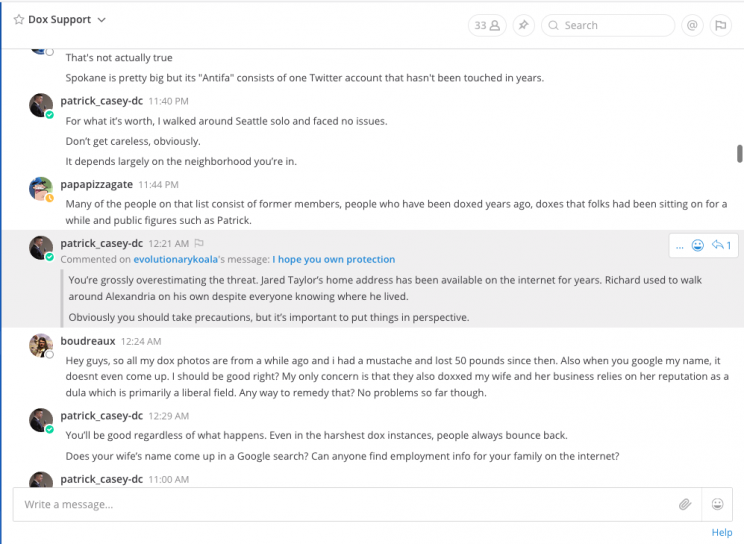Click the message list scrollbar thumb
The height and width of the screenshot is (544, 744).
pyautogui.click(x=739, y=153)
